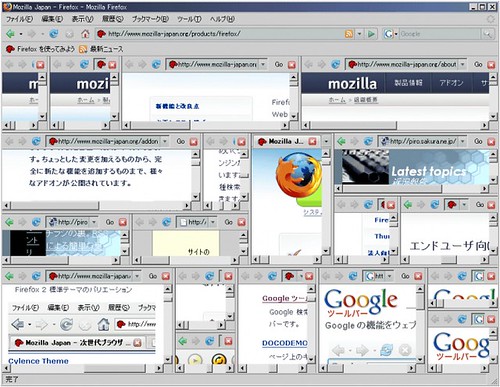Reload the piro.sakura.ne.jp pane
This screenshot has width=500, height=387.
click(368, 141)
